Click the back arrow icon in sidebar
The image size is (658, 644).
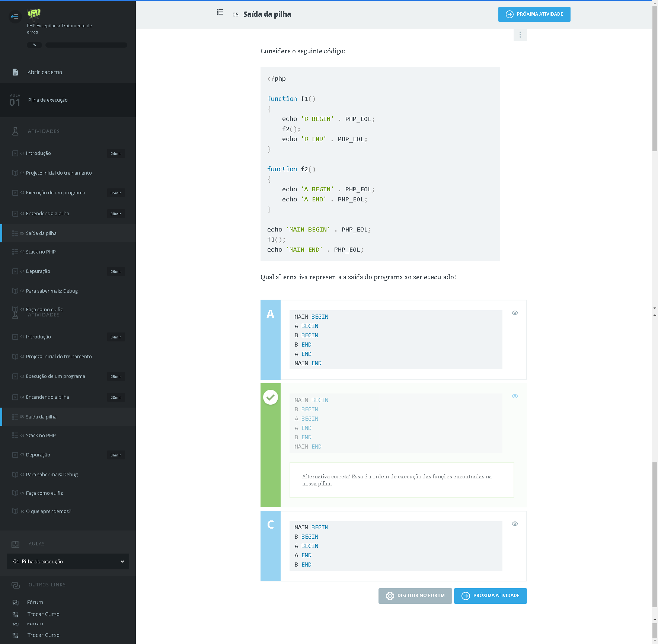tap(15, 16)
